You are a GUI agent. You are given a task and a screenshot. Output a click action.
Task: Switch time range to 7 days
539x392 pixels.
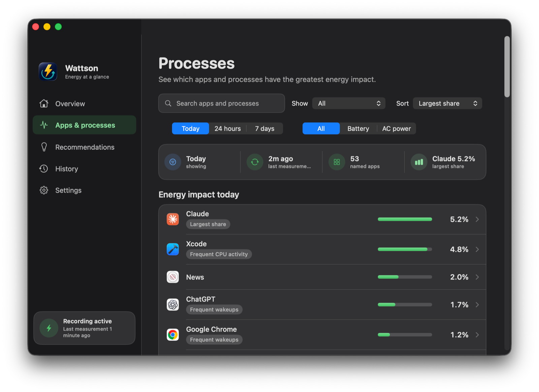[x=265, y=128]
